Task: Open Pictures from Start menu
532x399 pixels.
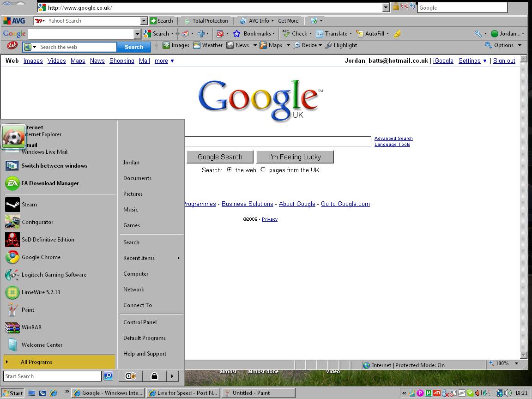Action: point(133,194)
